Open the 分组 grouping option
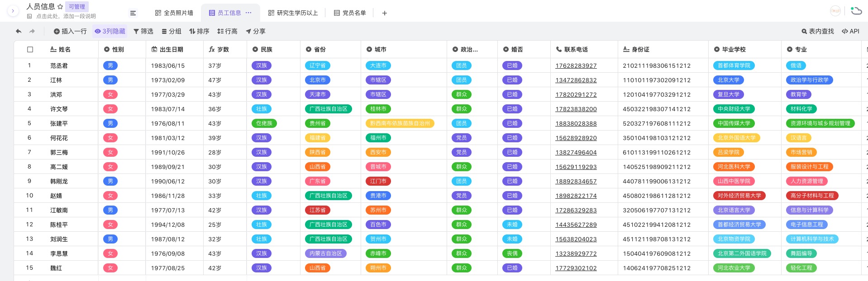Screen dimensions: 868x281 [x=172, y=31]
